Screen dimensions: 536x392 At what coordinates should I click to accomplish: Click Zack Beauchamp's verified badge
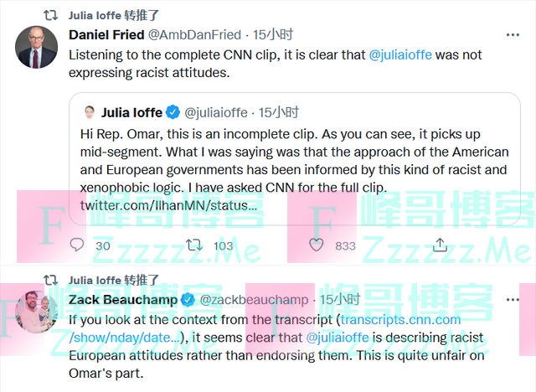[186, 299]
